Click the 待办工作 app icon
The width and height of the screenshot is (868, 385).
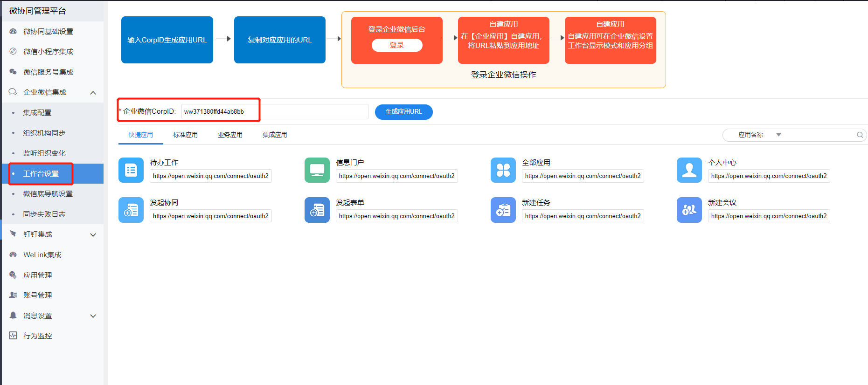click(x=131, y=170)
